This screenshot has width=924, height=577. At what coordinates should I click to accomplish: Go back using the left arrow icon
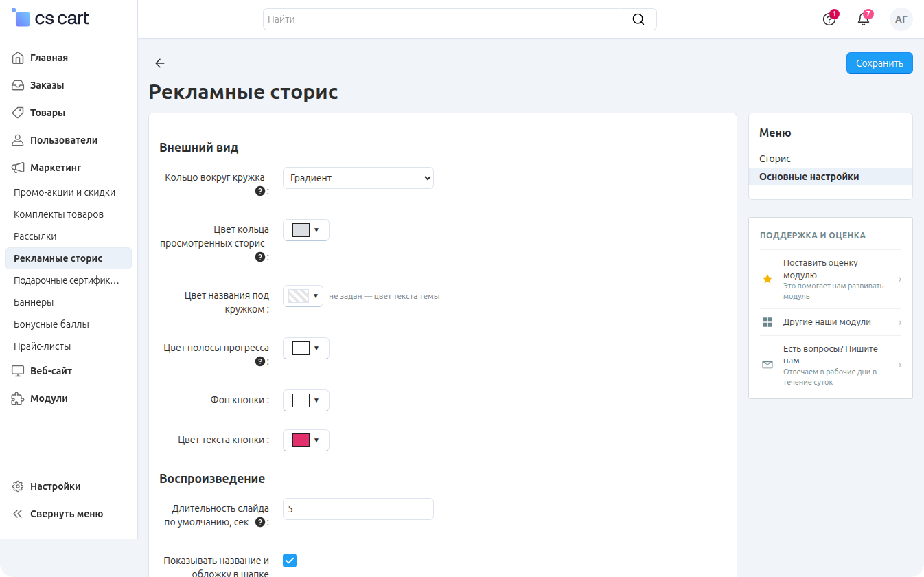coord(160,63)
